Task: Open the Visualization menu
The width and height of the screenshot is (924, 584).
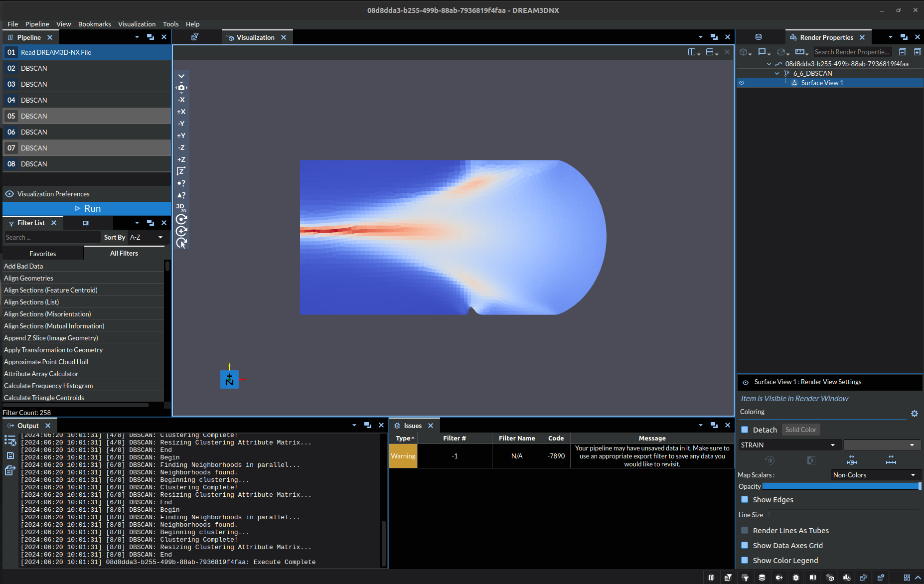Action: [137, 24]
